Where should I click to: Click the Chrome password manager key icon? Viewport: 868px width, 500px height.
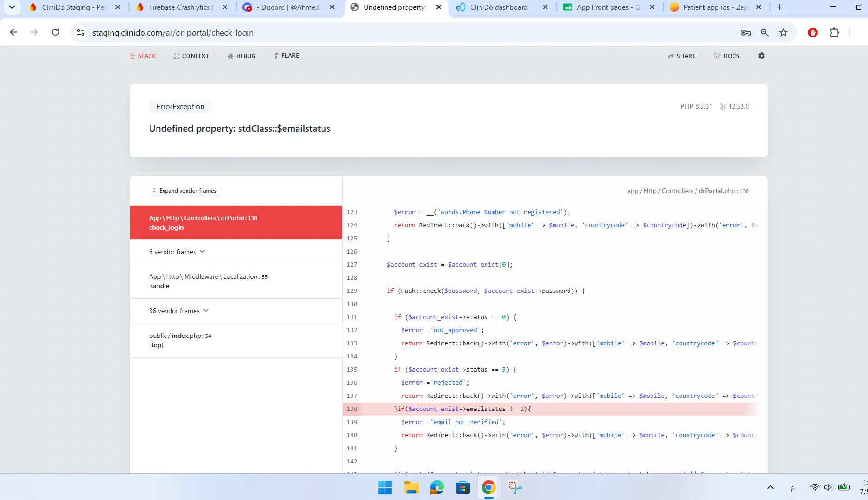[x=746, y=32]
